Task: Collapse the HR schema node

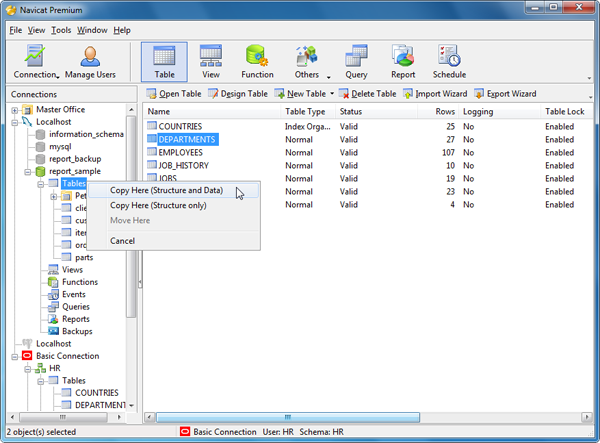Action: pos(28,369)
